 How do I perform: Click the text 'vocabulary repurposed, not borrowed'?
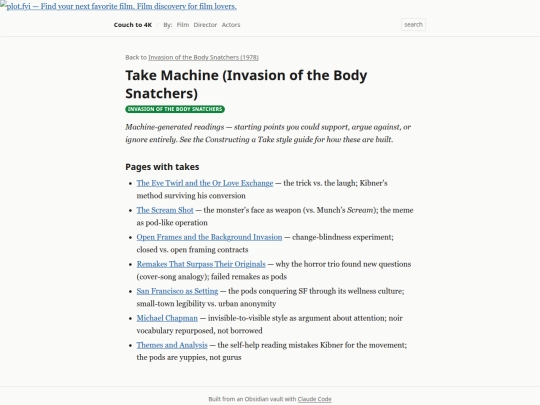[199, 330]
